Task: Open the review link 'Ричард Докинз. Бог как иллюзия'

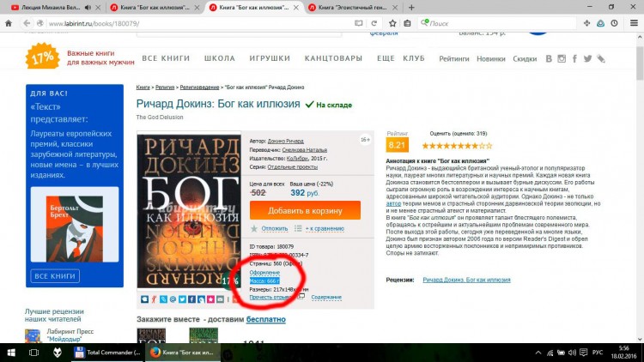Action: (466, 280)
